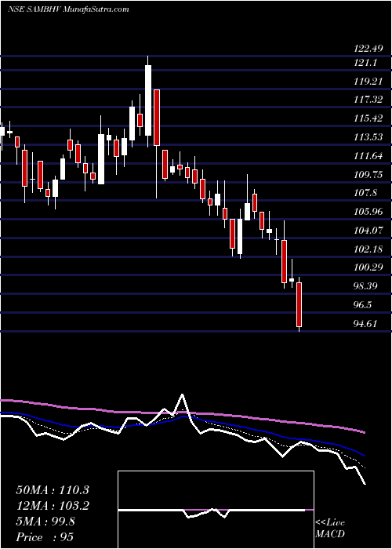Click the 121.1 price level label
Screen dimensions: 392x549
[365, 63]
